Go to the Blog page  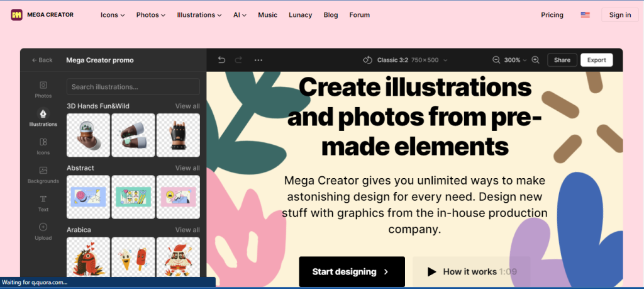click(331, 15)
